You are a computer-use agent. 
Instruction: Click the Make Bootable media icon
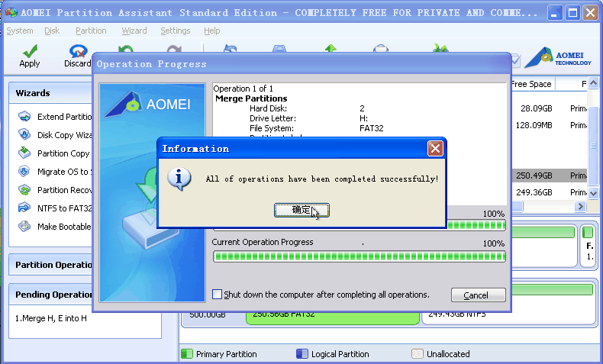[x=24, y=227]
